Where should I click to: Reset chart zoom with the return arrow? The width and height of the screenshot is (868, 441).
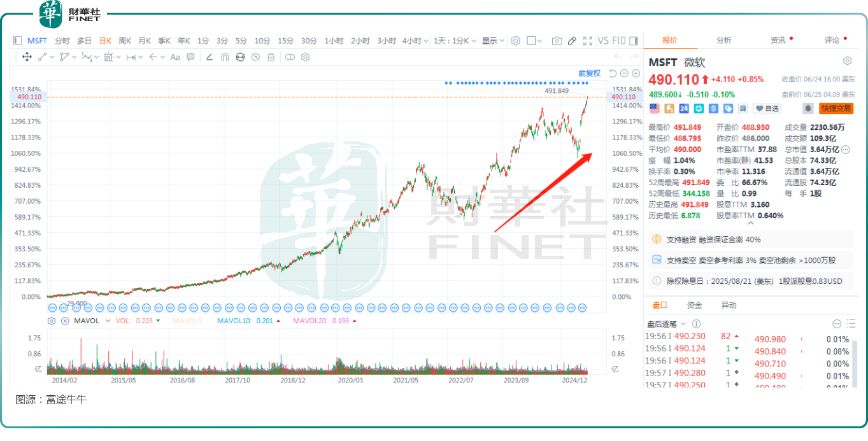(x=613, y=73)
